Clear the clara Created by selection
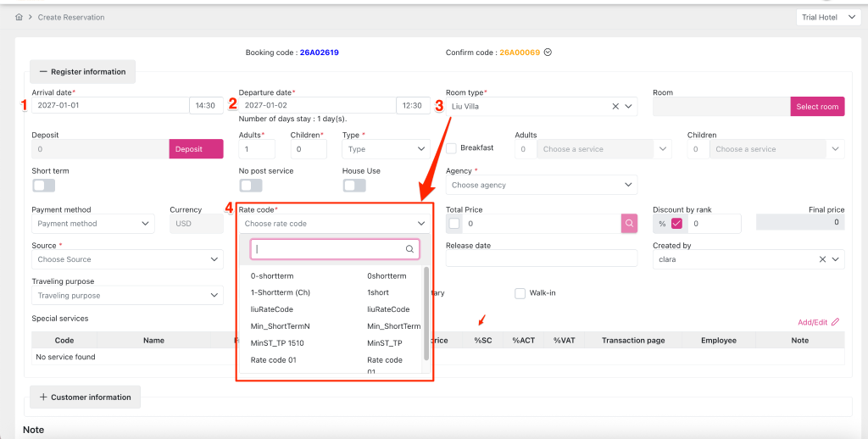Image resolution: width=868 pixels, height=439 pixels. (822, 259)
